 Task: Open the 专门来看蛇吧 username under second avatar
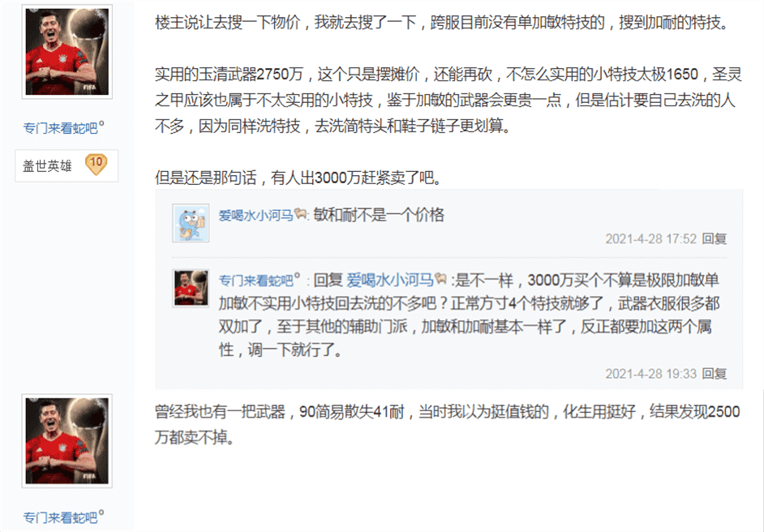60,517
